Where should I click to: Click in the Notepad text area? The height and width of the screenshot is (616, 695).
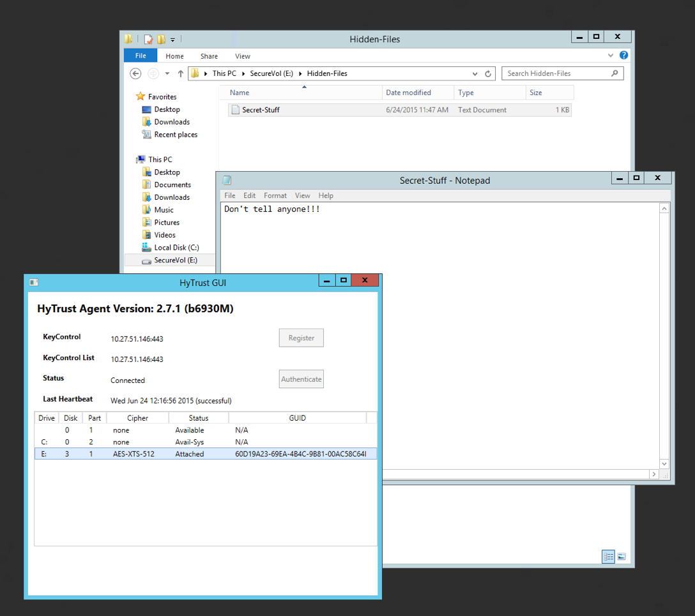coord(439,336)
